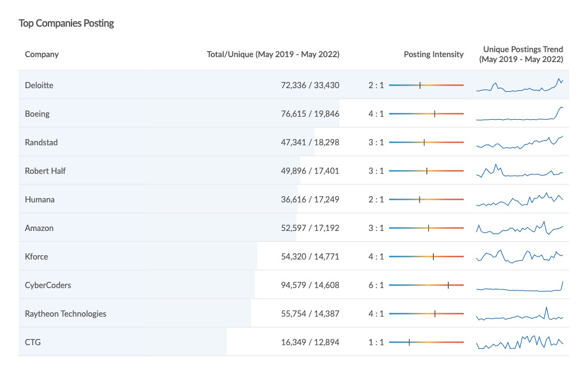588x375 pixels.
Task: Click the Randstad posting intensity bar
Action: tap(426, 142)
